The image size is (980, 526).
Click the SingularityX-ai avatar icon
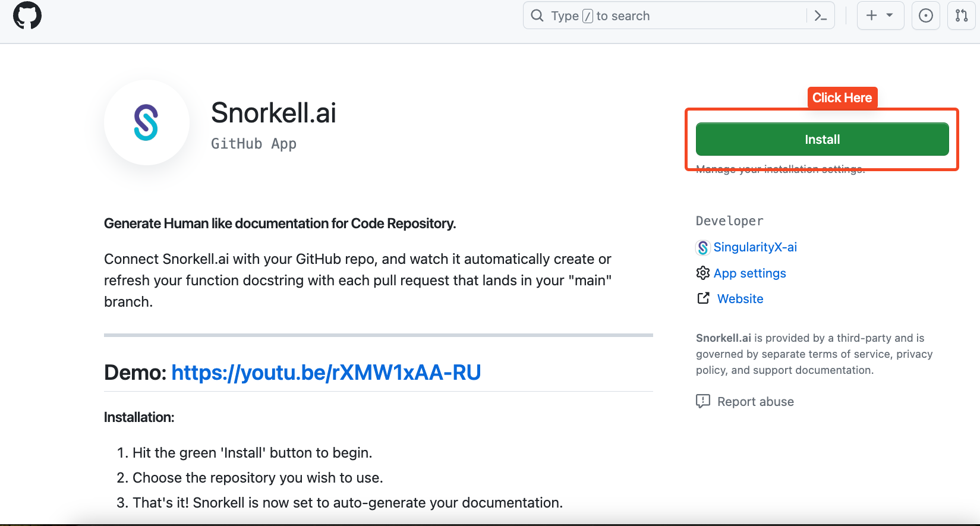pyautogui.click(x=703, y=247)
